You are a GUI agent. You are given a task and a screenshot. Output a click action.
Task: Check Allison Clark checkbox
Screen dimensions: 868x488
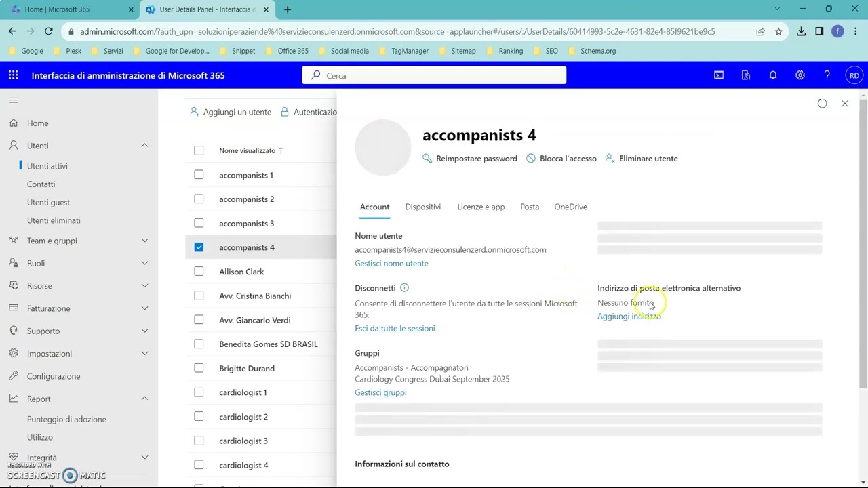199,272
